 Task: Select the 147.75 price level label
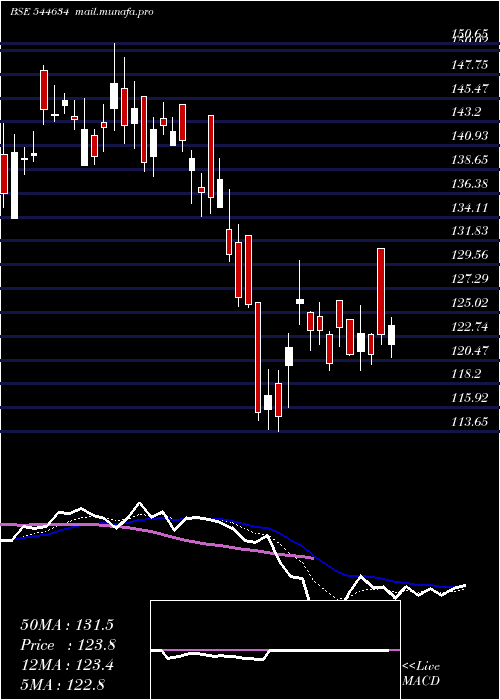(x=470, y=65)
